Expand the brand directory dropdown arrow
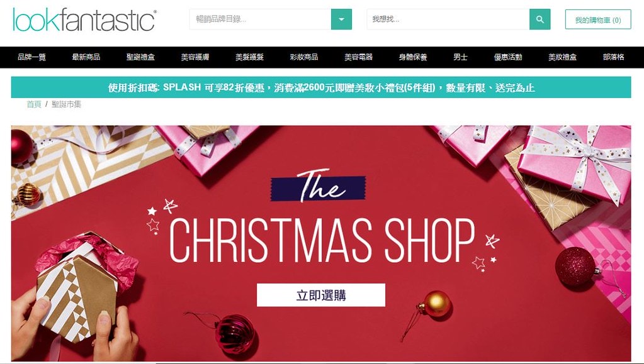Viewport: 644px width, 364px height. tap(341, 19)
